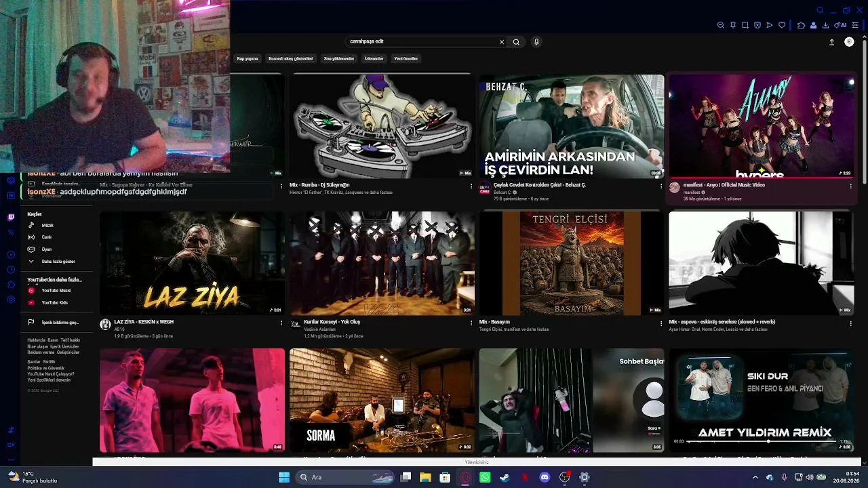The height and width of the screenshot is (488, 868).
Task: Open the browser sidebar history clock icon
Action: 11,270
